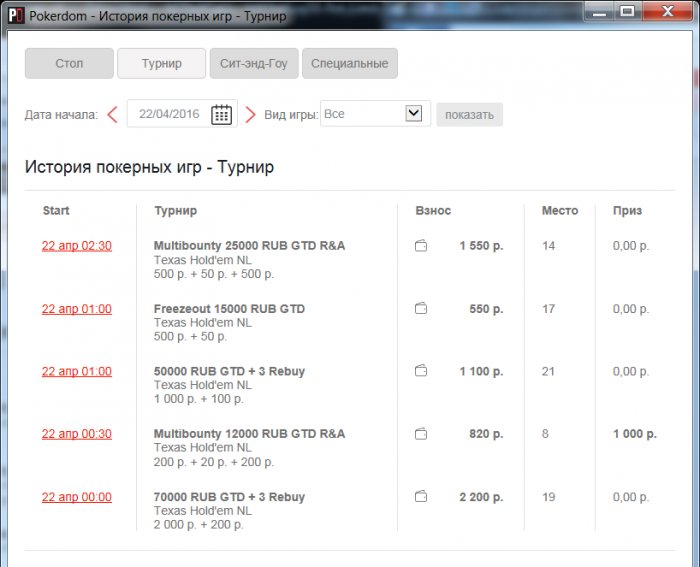
Task: Click the 1 100 р. buy-in value
Action: pos(481,371)
